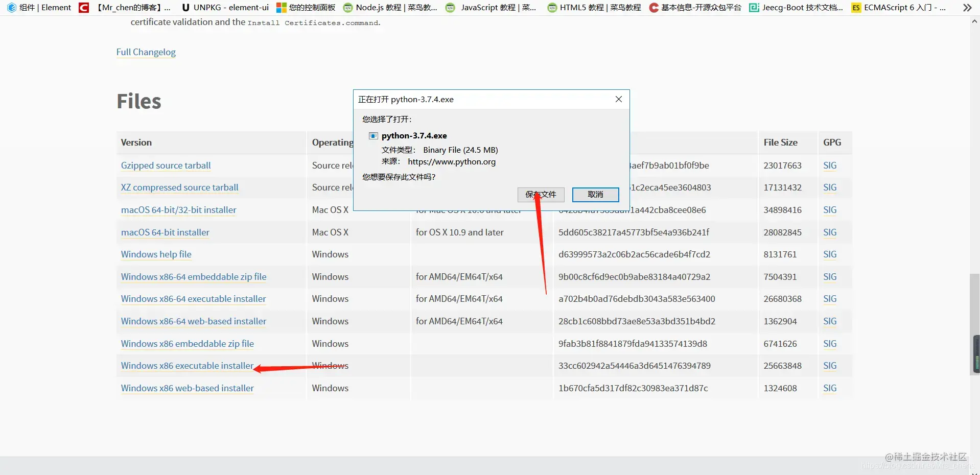Open the SIG link in the macOS 64-bit/32-bit installer row
The width and height of the screenshot is (980, 475).
pos(830,210)
